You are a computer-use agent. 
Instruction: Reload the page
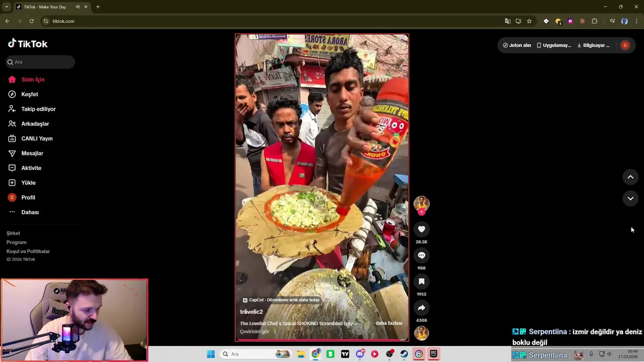point(31,21)
